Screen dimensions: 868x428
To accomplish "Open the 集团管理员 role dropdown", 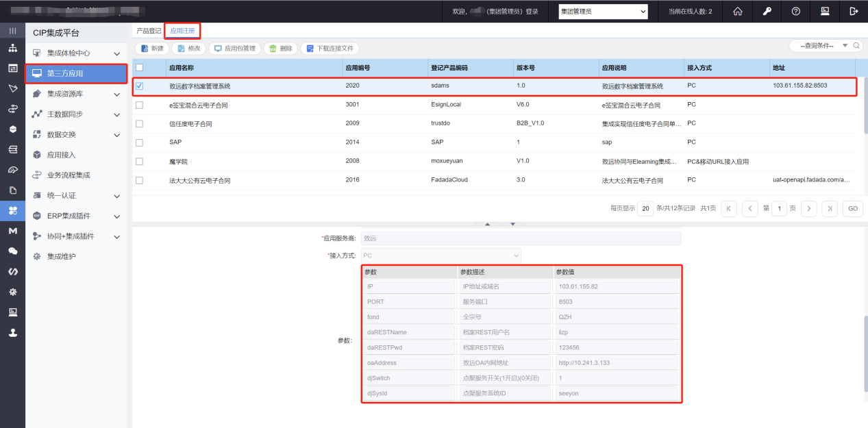I will pos(603,12).
